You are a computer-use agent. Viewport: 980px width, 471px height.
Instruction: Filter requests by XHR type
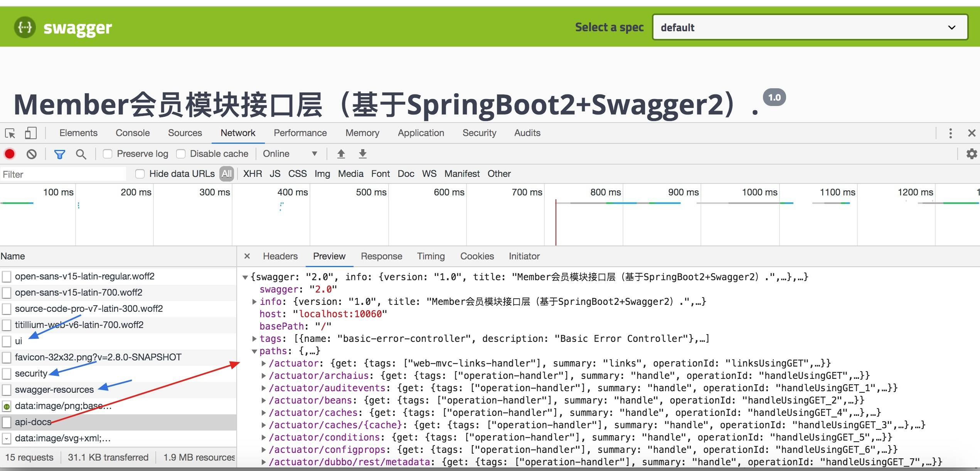pos(253,174)
